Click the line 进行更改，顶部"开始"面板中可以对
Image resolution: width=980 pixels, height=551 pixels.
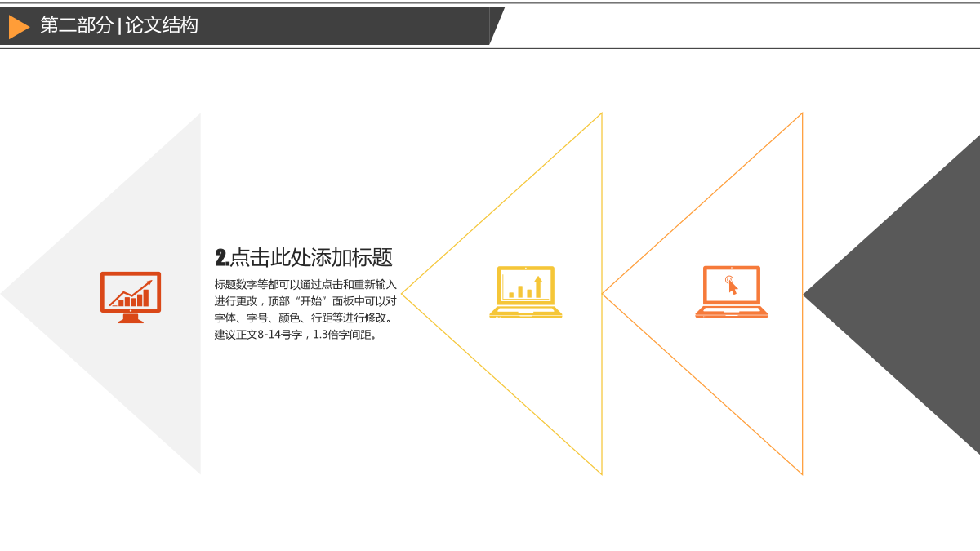pyautogui.click(x=305, y=301)
